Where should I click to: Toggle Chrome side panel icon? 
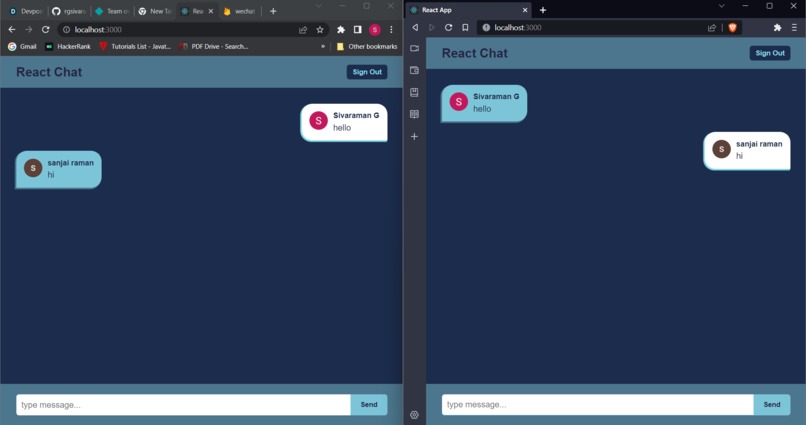(358, 30)
